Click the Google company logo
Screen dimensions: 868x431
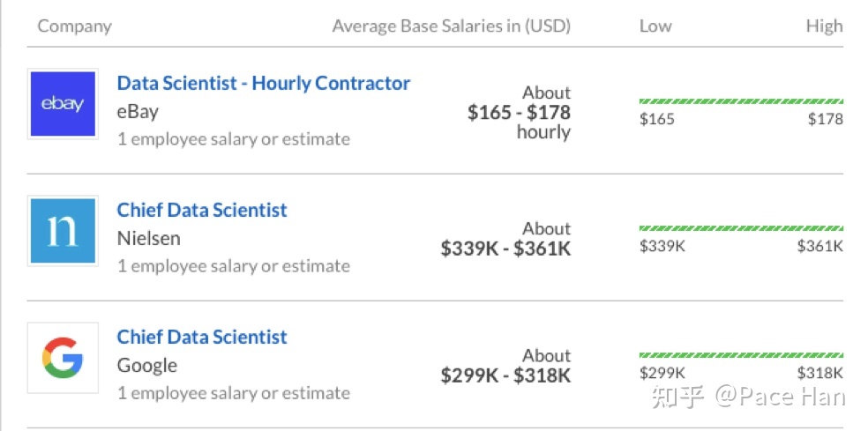click(63, 358)
